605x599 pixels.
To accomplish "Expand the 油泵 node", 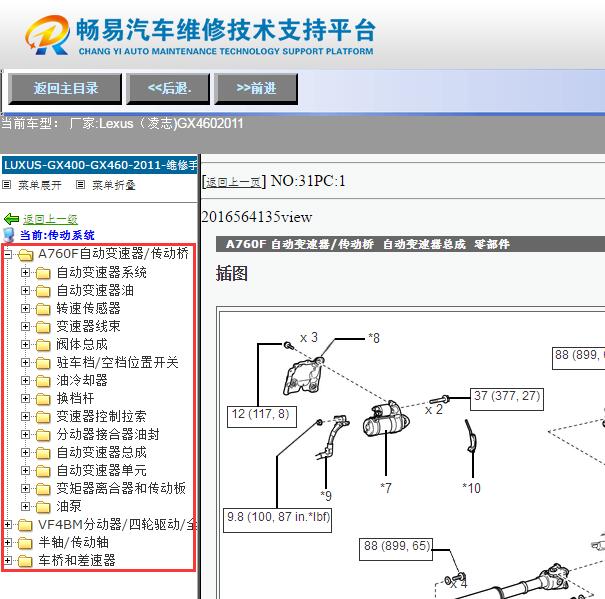I will (x=25, y=506).
